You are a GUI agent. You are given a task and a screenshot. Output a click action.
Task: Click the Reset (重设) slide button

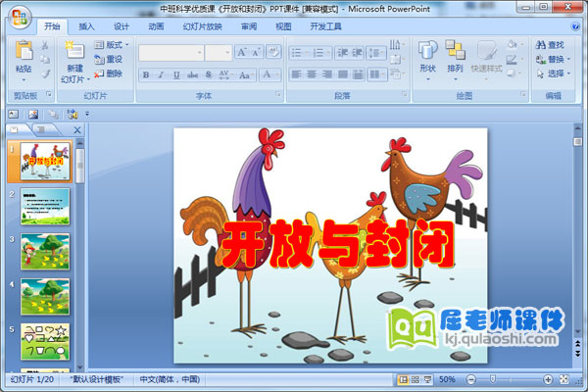point(109,59)
